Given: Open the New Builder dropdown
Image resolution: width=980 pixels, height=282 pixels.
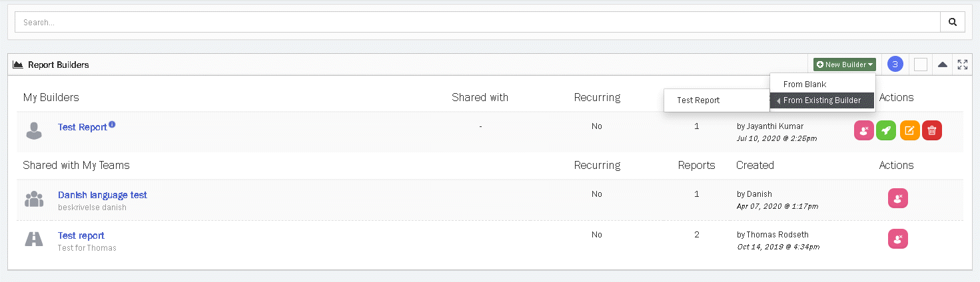Looking at the screenshot, I should coord(844,65).
